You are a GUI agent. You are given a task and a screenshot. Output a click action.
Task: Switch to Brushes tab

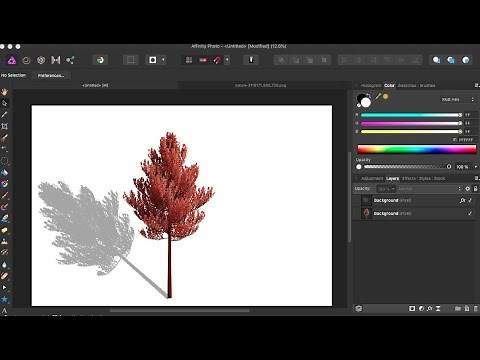[427, 85]
